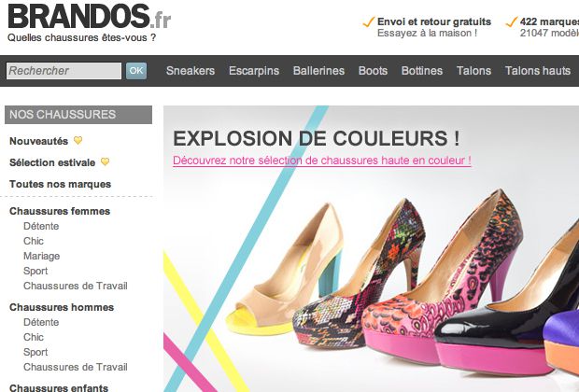
Task: Open Chaussures hommes category heading
Action: (x=62, y=307)
